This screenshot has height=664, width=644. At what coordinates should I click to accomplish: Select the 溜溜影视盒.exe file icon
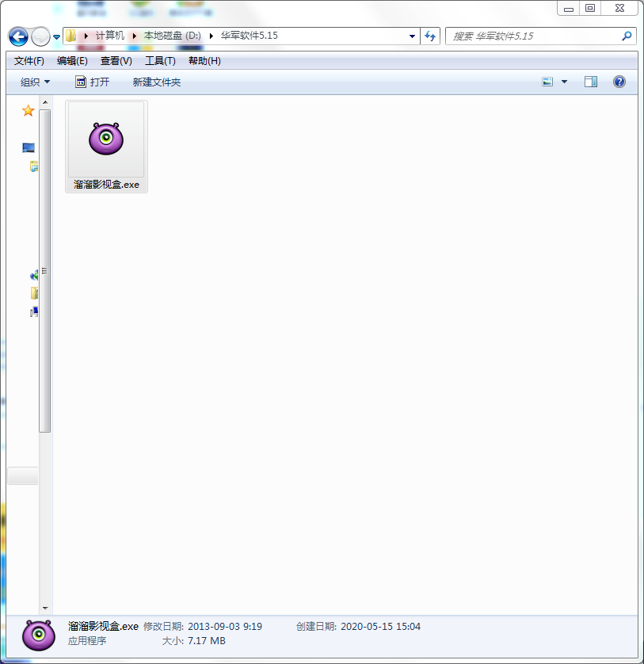(x=106, y=139)
